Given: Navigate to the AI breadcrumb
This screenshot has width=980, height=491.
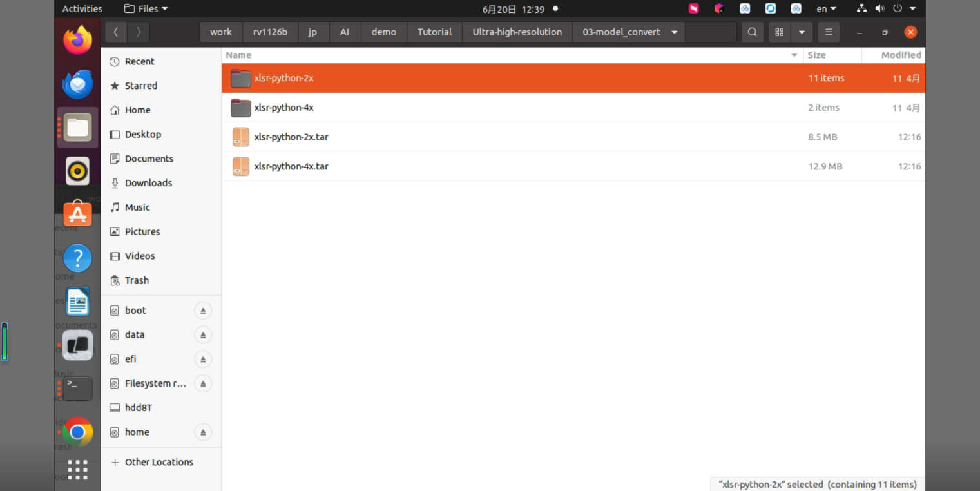Looking at the screenshot, I should point(345,32).
